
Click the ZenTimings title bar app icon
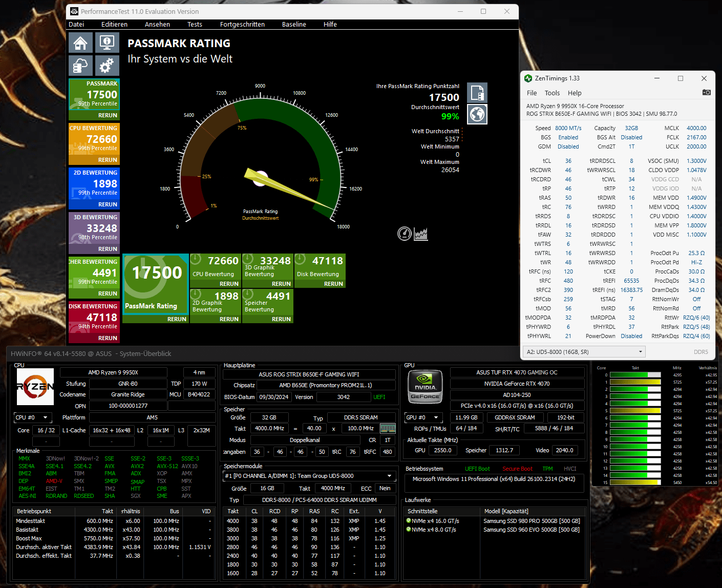[x=528, y=78]
